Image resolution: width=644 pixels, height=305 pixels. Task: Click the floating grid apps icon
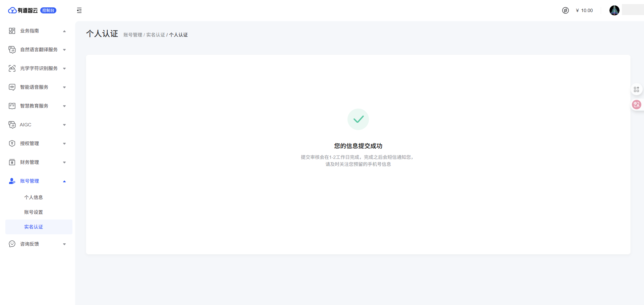(636, 89)
